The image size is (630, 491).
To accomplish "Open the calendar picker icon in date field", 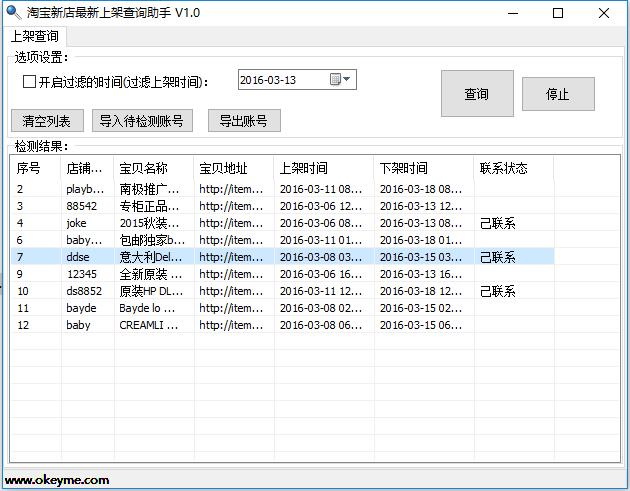I will (x=335, y=79).
